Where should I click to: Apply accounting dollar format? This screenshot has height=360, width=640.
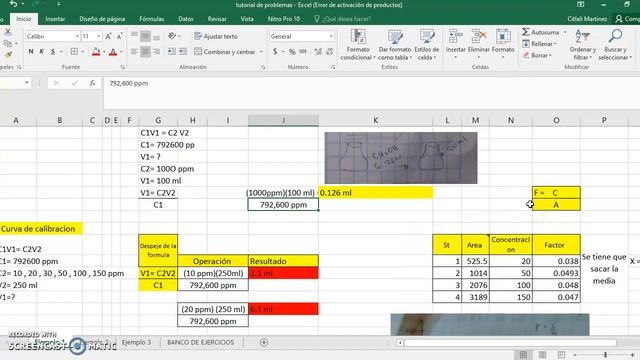[x=275, y=52]
